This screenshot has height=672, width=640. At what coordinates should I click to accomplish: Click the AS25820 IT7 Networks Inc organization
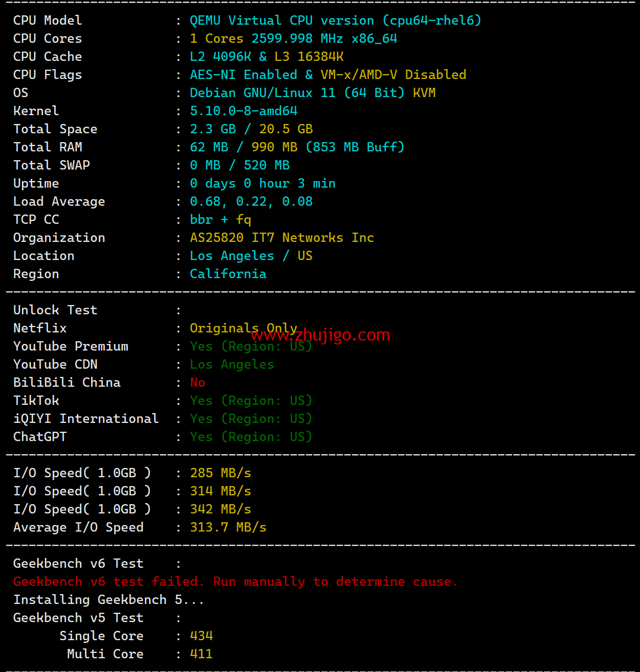282,238
